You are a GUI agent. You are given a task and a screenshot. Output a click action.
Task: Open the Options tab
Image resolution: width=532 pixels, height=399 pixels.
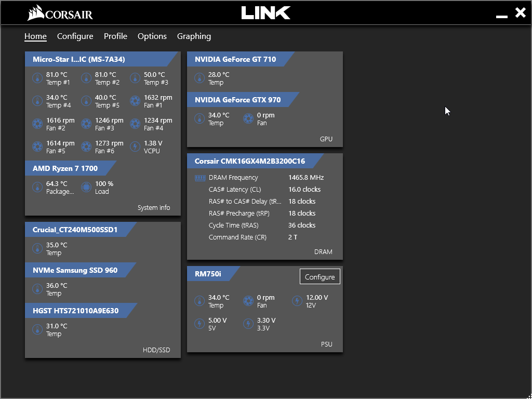click(152, 36)
